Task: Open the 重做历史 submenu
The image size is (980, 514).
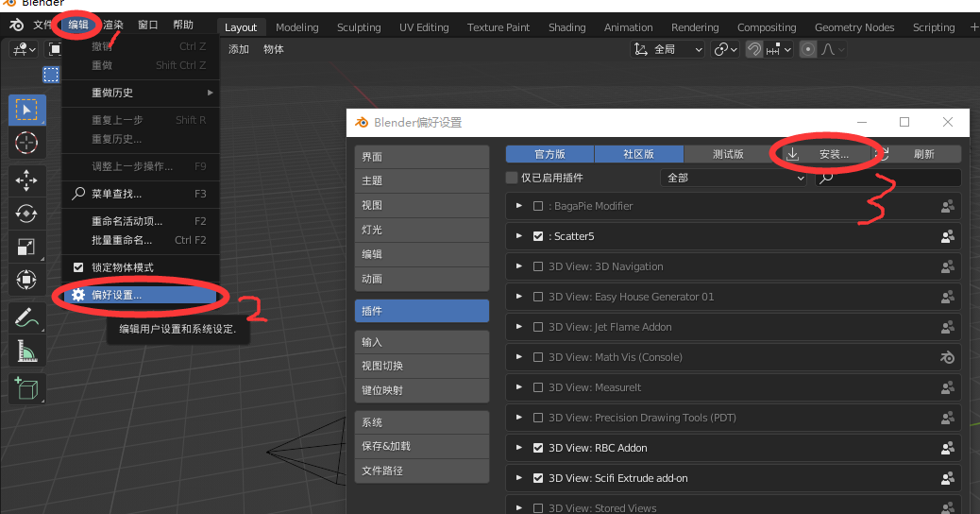Action: pos(141,93)
